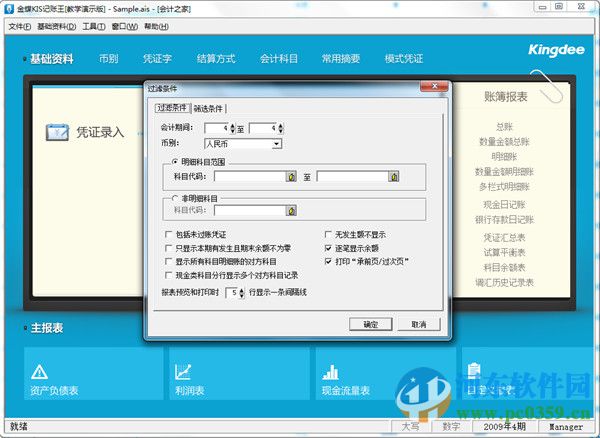The height and width of the screenshot is (438, 600).
Task: Close the 过滤条件 dialog
Action: [x=434, y=86]
